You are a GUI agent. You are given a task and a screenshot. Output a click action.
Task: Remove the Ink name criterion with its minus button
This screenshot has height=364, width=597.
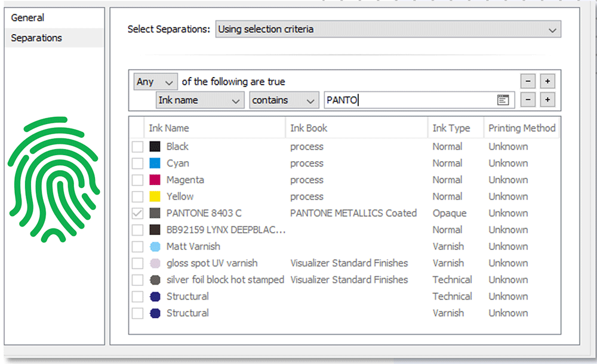click(x=528, y=100)
